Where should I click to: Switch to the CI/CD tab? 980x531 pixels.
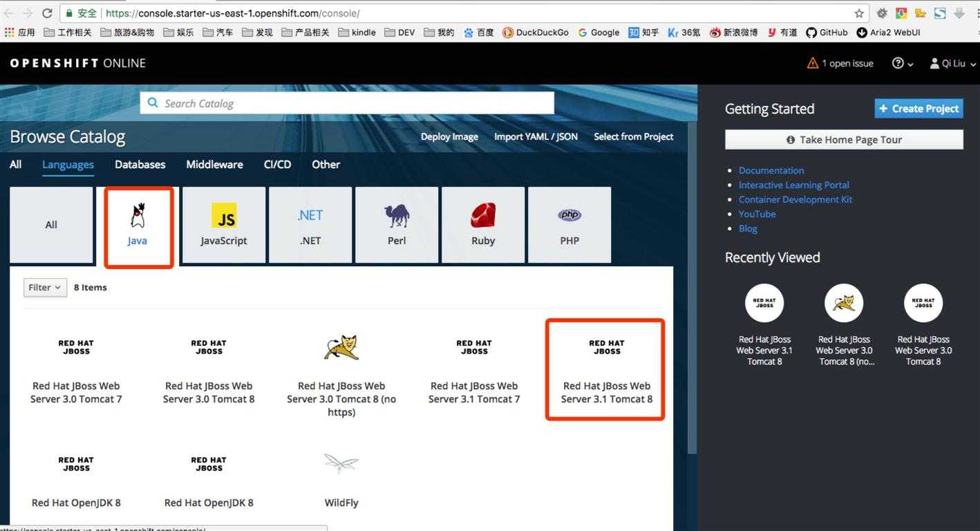(x=277, y=165)
